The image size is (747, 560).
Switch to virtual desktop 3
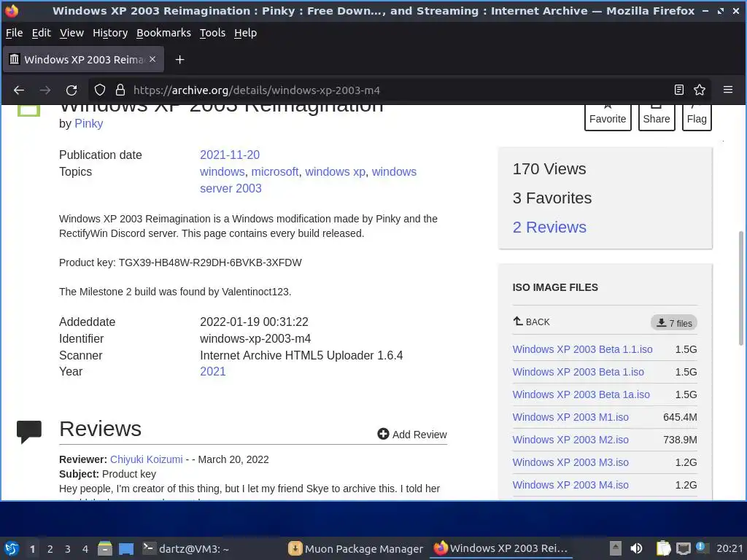(68, 549)
